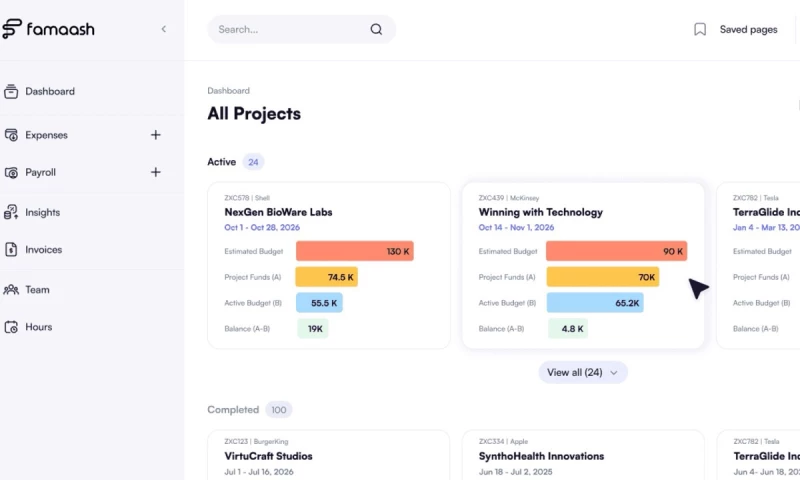Click the Hours link in sidebar

[x=39, y=327]
